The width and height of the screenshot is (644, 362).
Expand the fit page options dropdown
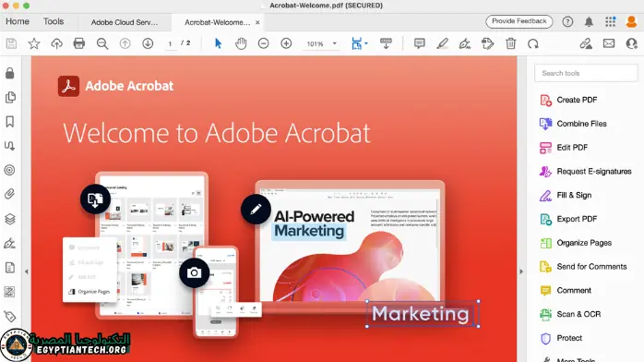(366, 43)
